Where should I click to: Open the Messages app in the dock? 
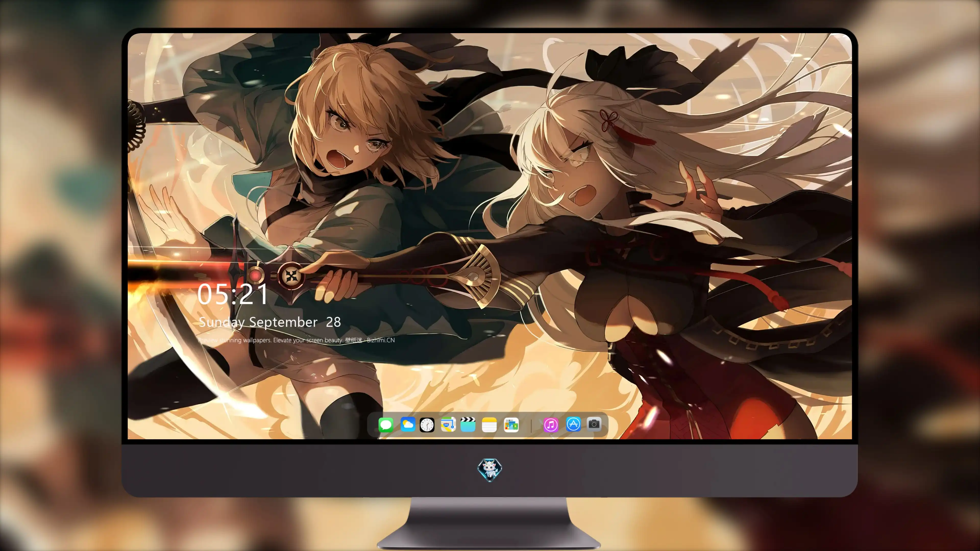pos(386,425)
